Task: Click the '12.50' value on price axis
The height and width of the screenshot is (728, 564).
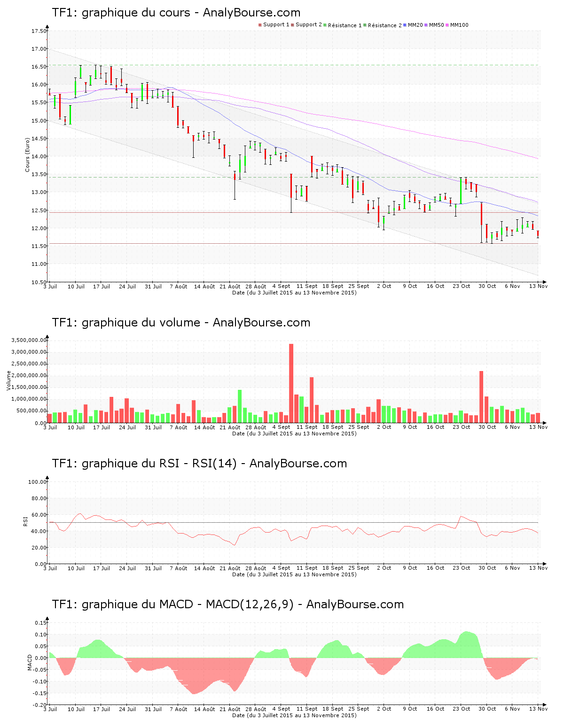Action: (x=39, y=211)
